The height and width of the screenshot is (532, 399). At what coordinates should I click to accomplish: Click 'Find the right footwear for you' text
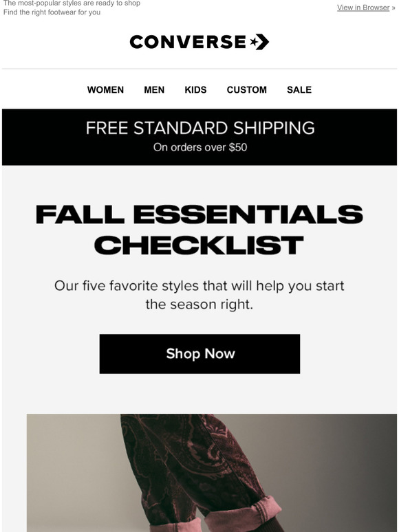pyautogui.click(x=52, y=12)
